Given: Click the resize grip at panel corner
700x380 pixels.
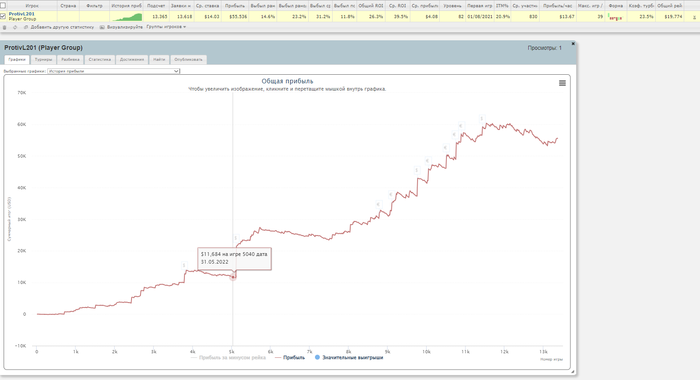Looking at the screenshot, I should 572,372.
